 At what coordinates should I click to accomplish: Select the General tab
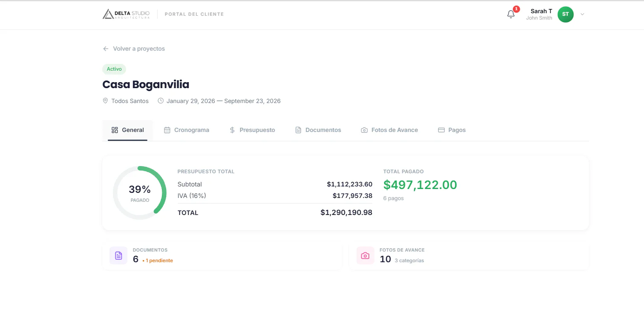click(x=127, y=130)
